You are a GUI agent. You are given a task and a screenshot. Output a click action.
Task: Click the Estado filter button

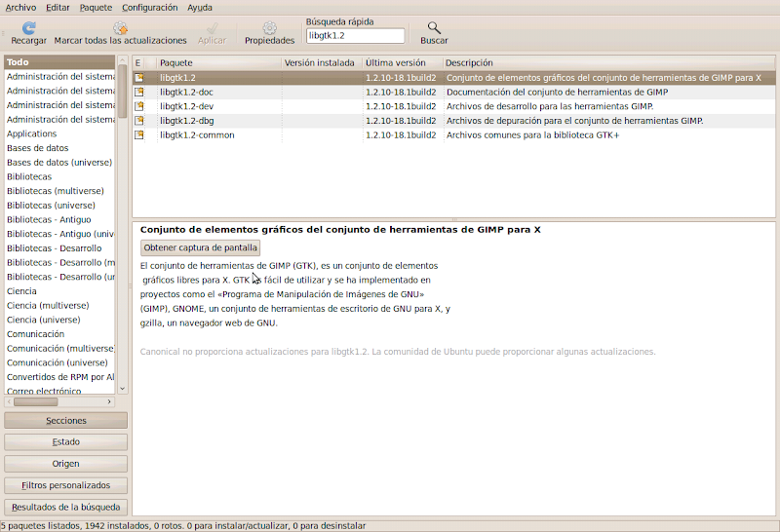pos(65,442)
